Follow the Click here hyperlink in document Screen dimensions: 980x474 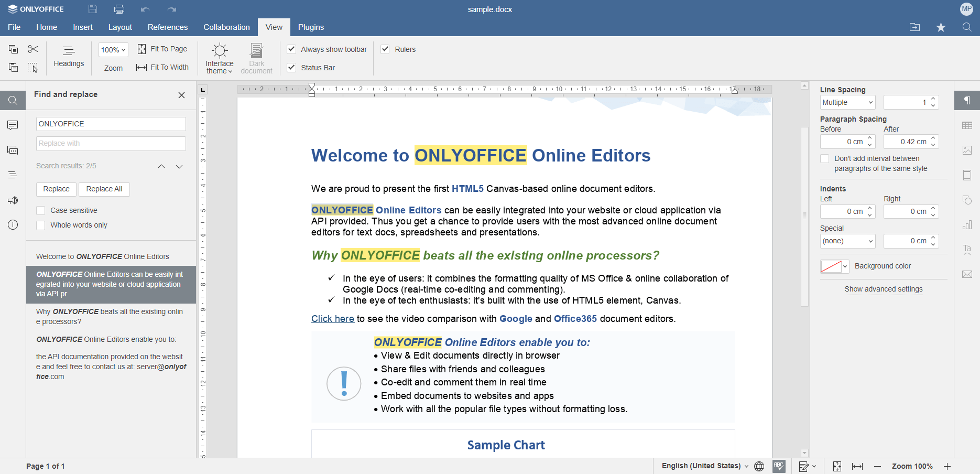click(x=333, y=319)
